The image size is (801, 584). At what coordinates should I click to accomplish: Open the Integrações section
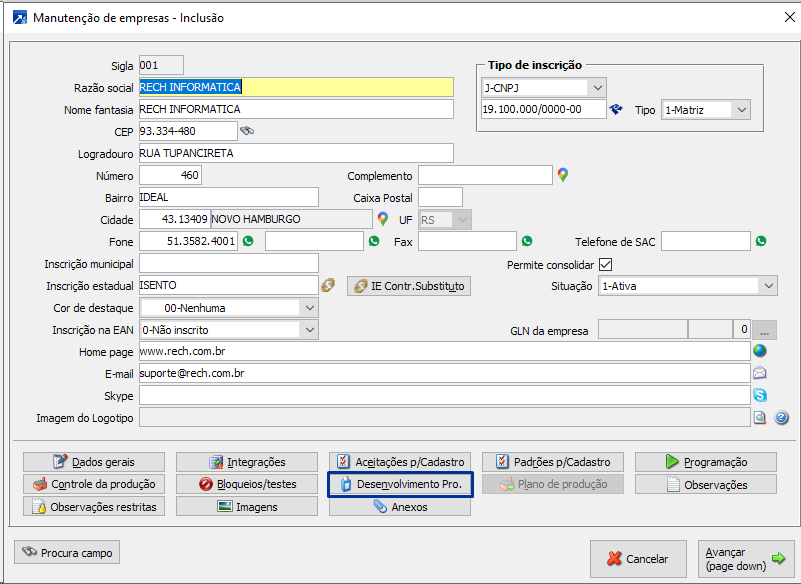pyautogui.click(x=246, y=462)
